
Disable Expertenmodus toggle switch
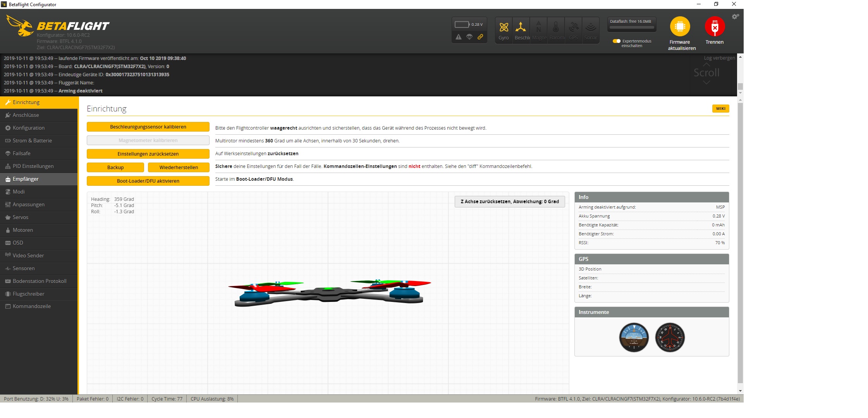616,41
